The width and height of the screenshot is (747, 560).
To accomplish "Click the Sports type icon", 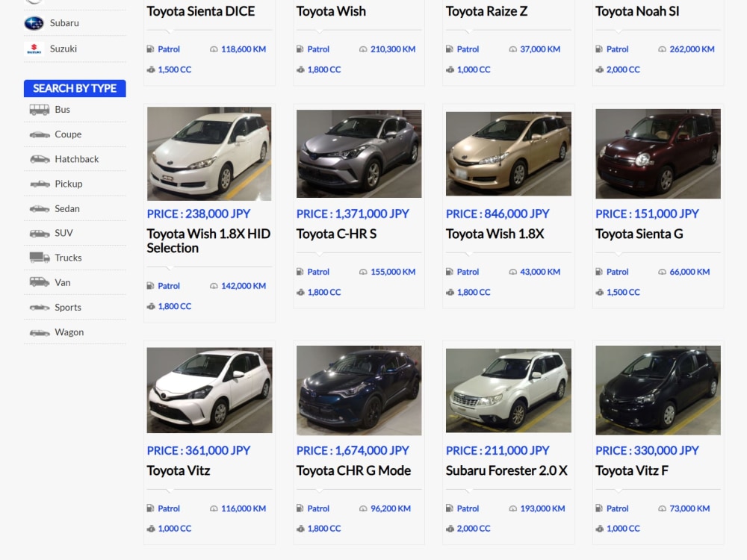I will tap(40, 307).
